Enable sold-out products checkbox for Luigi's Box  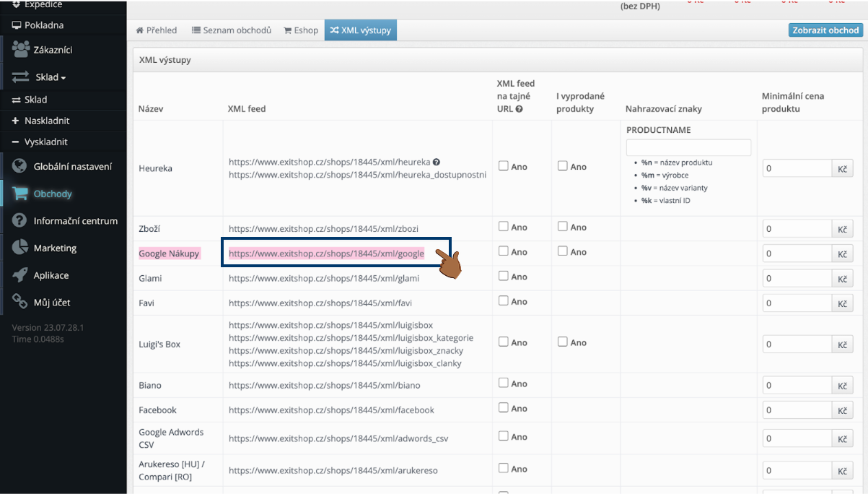(x=563, y=342)
